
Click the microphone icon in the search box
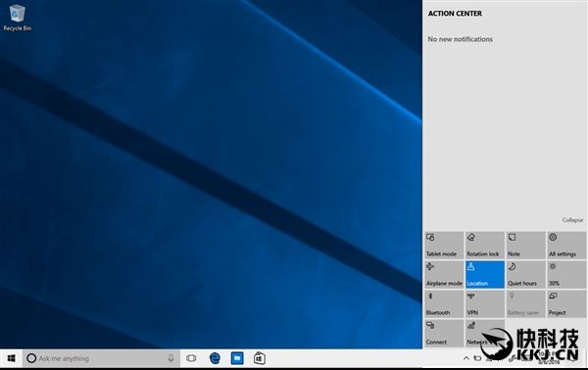pos(171,358)
